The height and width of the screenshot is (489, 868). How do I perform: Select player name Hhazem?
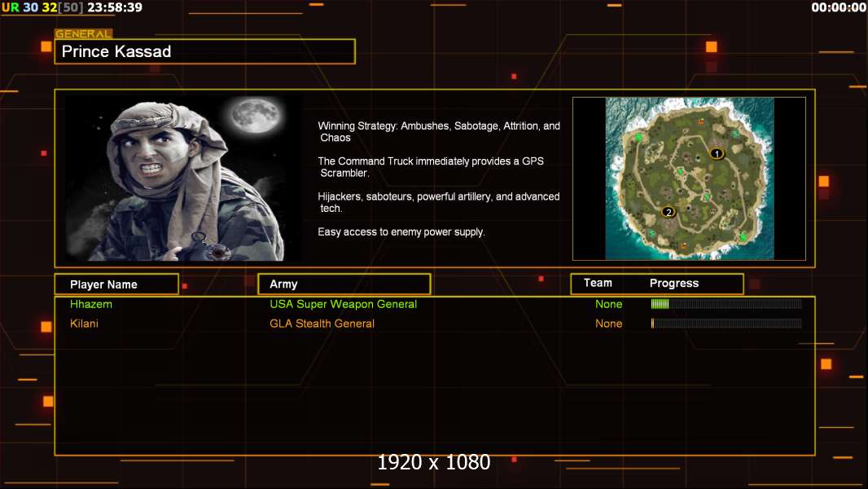[x=90, y=304]
